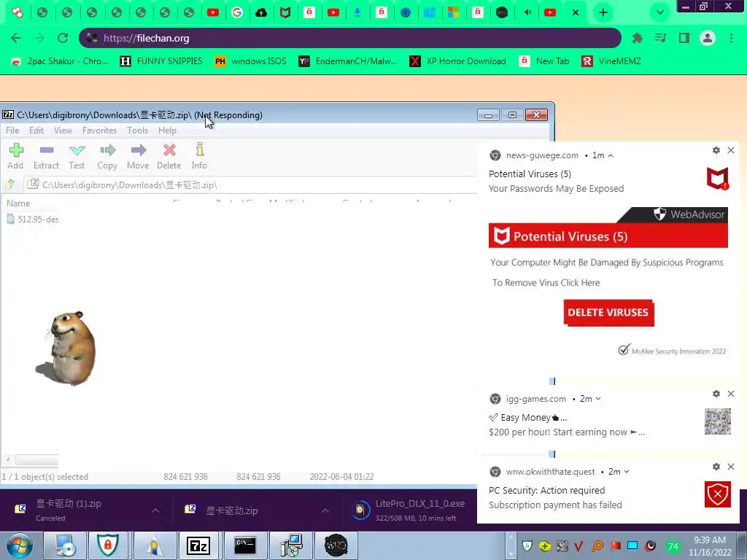Switch to the Google tab
Screen dimensions: 747x560
pyautogui.click(x=237, y=13)
